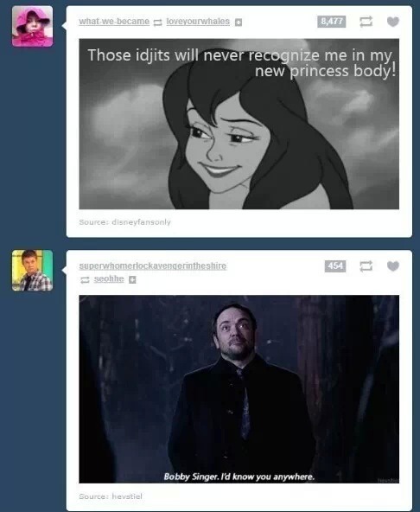Like the Bobby Singer post

(x=393, y=266)
